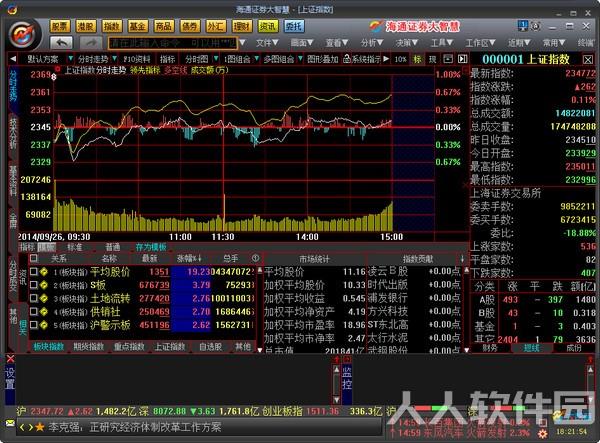Click the side panel collapse icon
The height and width of the screenshot is (443, 600).
click(463, 59)
